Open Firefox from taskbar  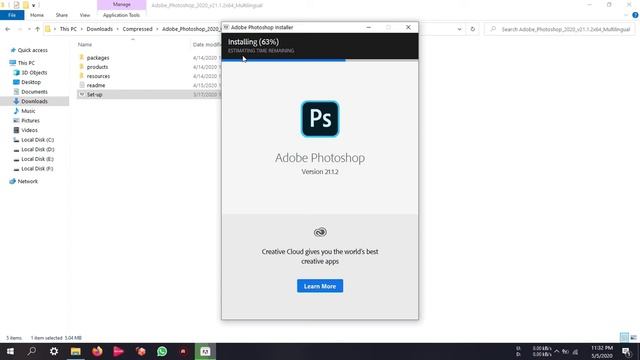(x=97, y=351)
